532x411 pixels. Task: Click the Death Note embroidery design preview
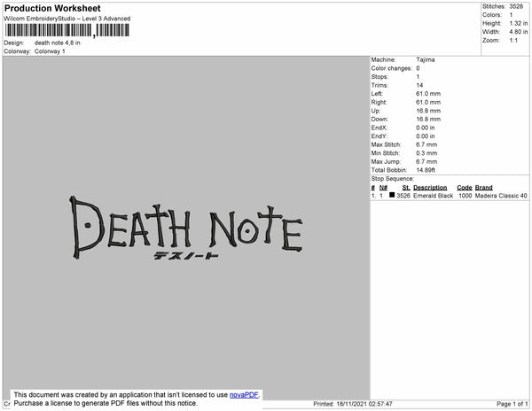click(186, 228)
